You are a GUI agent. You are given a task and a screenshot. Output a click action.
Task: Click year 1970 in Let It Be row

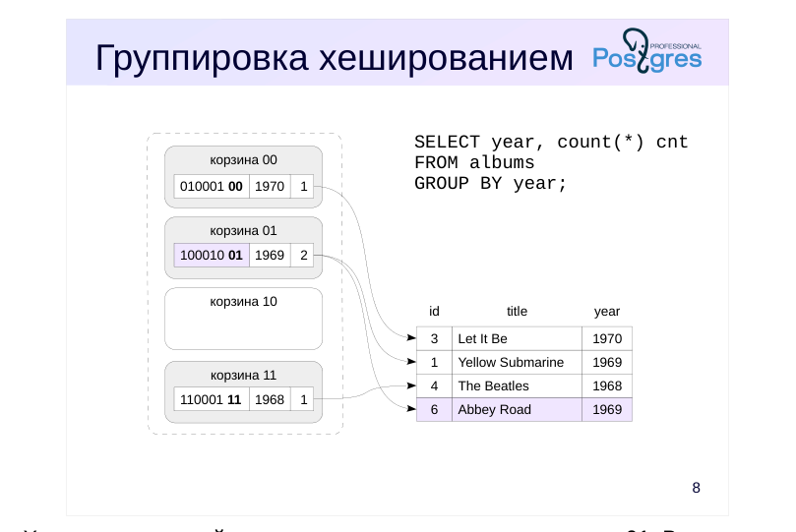(607, 339)
